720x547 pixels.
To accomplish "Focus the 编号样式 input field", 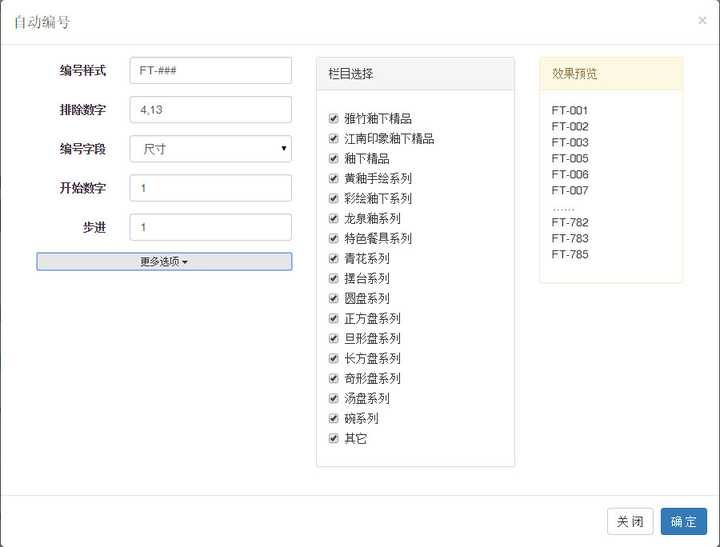I will [x=211, y=71].
